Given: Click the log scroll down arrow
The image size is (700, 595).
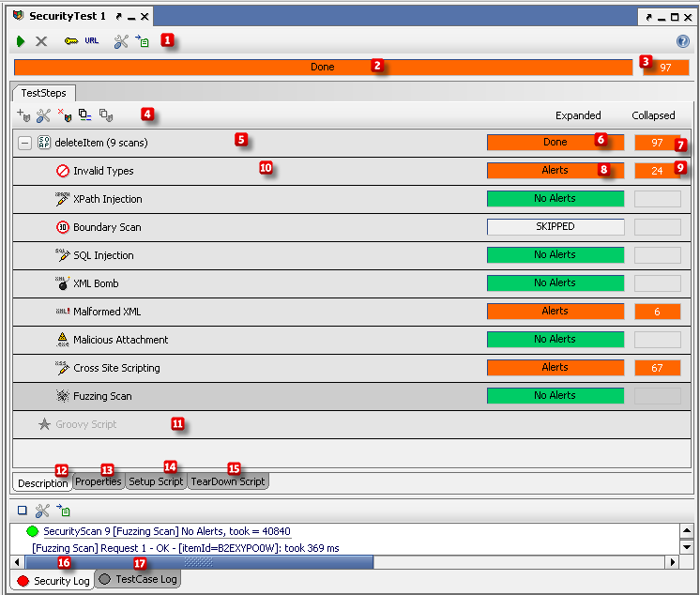Looking at the screenshot, I should click(x=686, y=546).
